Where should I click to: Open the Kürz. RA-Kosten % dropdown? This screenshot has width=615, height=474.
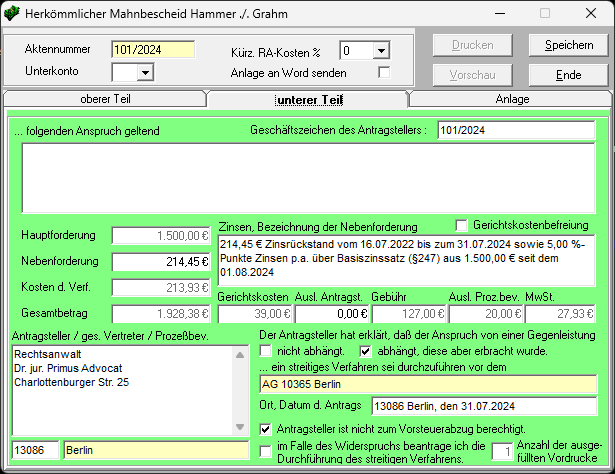(x=380, y=50)
